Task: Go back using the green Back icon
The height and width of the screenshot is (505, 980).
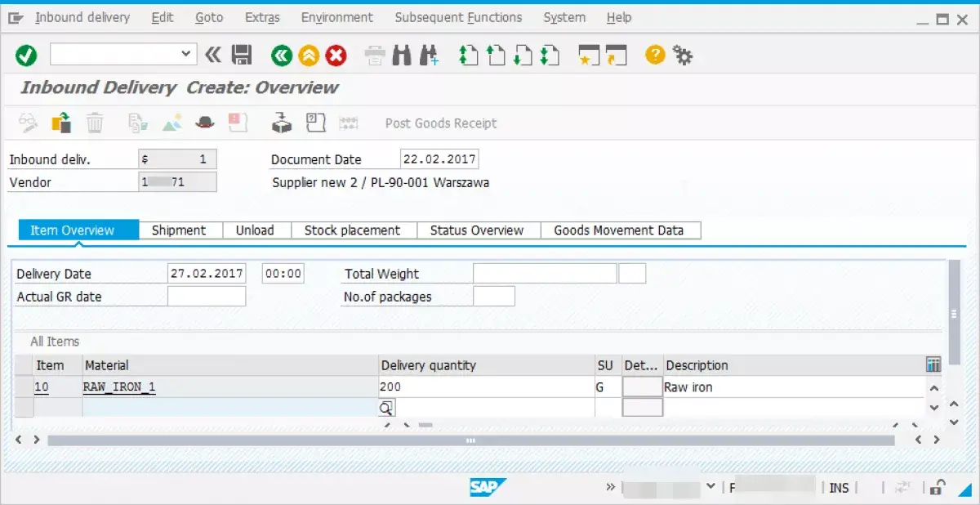Action: pos(282,56)
